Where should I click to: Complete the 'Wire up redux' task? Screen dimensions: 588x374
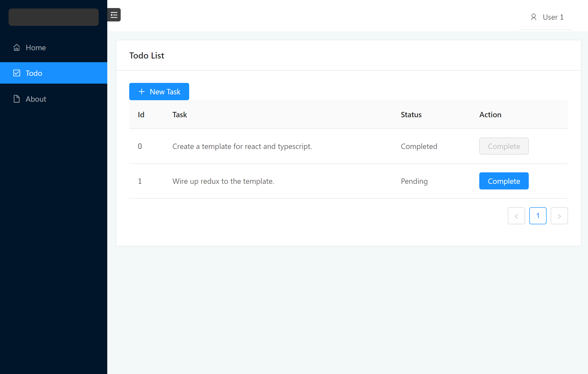tap(504, 181)
